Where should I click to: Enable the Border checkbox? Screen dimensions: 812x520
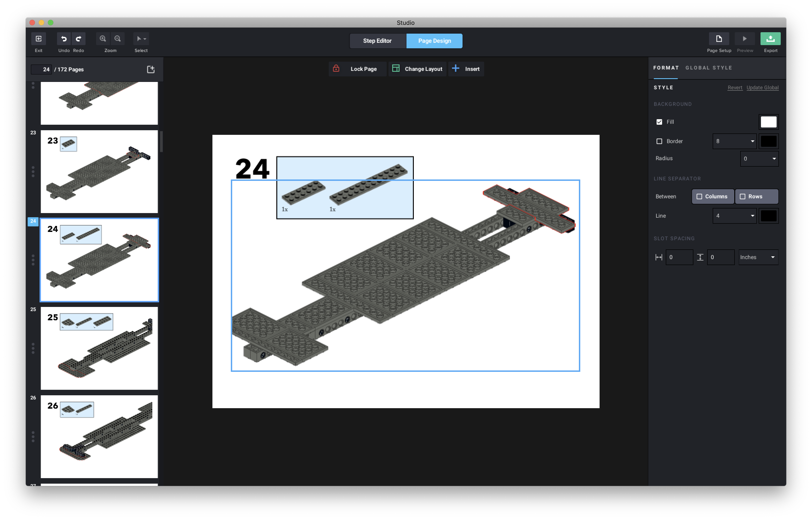pos(659,141)
